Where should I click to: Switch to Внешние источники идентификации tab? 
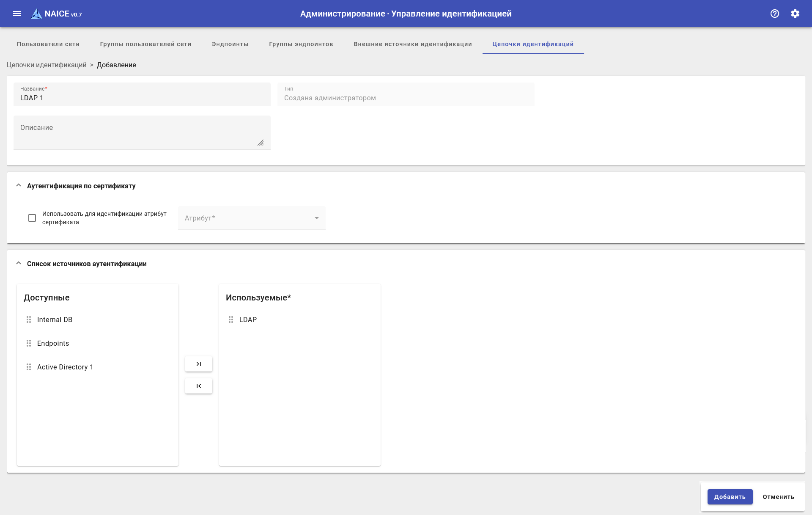click(412, 44)
